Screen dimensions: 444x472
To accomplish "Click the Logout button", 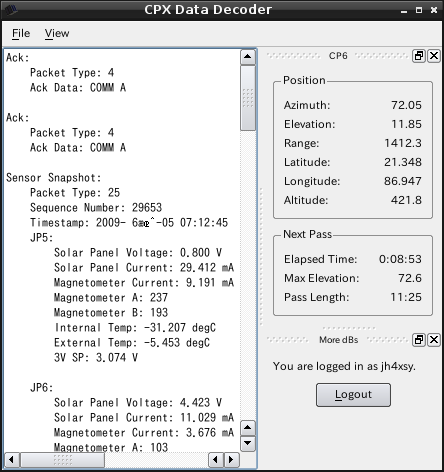I will pyautogui.click(x=353, y=395).
